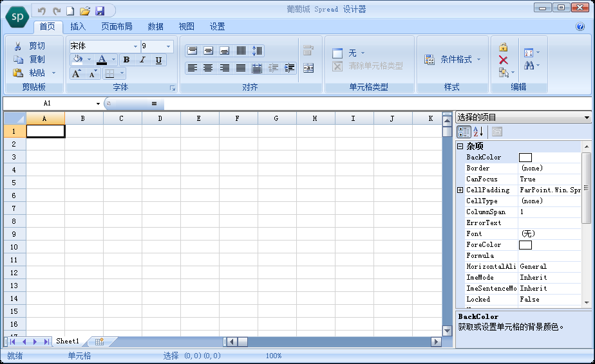Switch to the 页面布局 ribbon tab
This screenshot has height=364, width=595.
click(x=117, y=26)
